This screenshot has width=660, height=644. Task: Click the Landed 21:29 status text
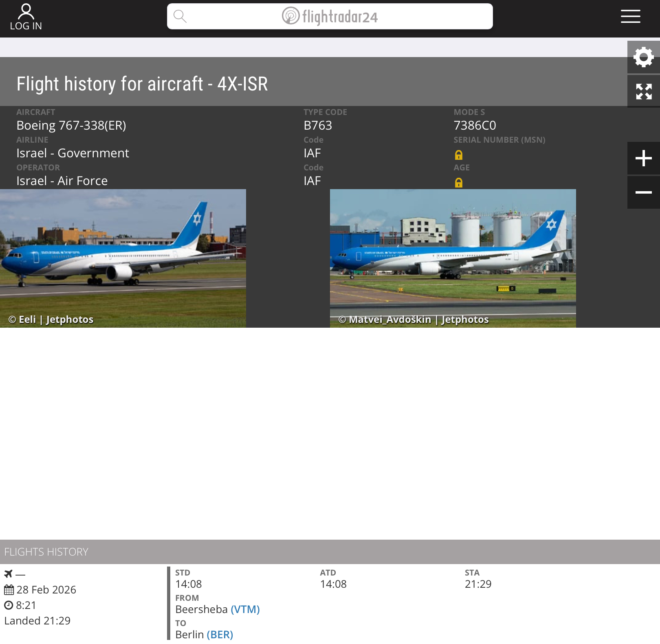coord(37,621)
